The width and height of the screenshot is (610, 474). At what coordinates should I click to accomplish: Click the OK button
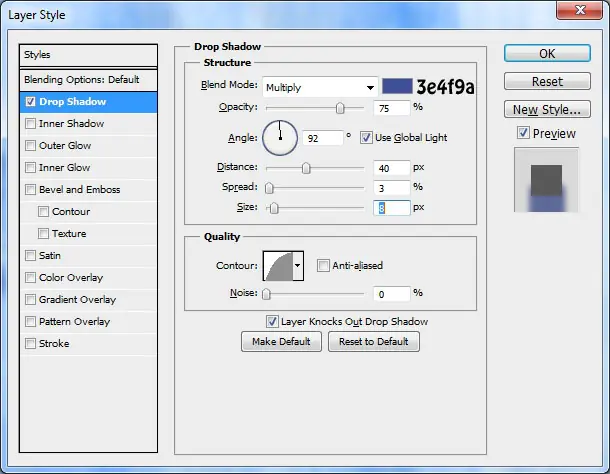click(547, 53)
